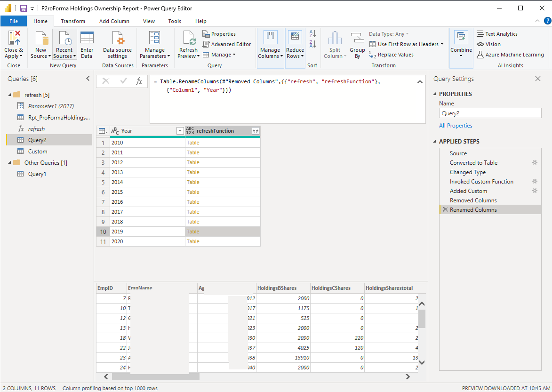Click the Save icon in title bar

tap(24, 8)
